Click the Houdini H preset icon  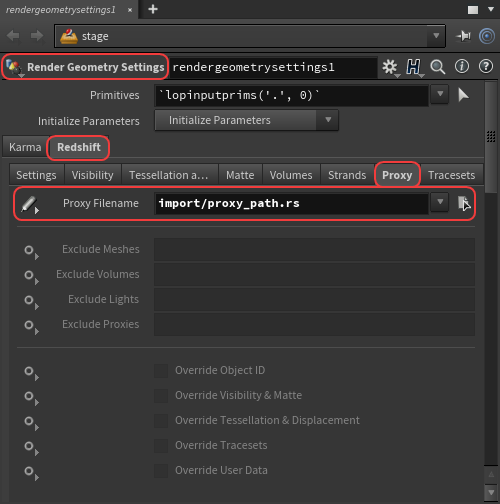click(x=413, y=67)
